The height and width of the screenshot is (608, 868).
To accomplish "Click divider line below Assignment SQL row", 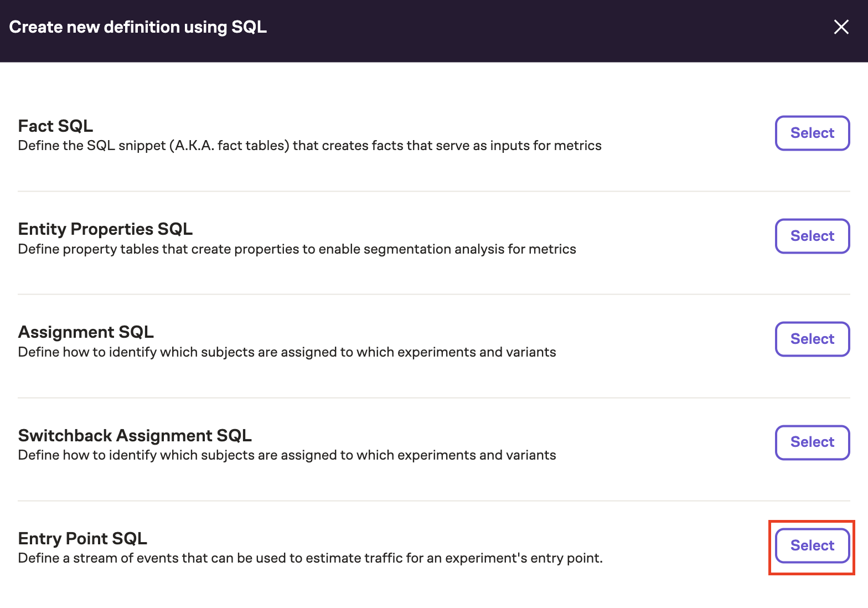I will (x=433, y=398).
